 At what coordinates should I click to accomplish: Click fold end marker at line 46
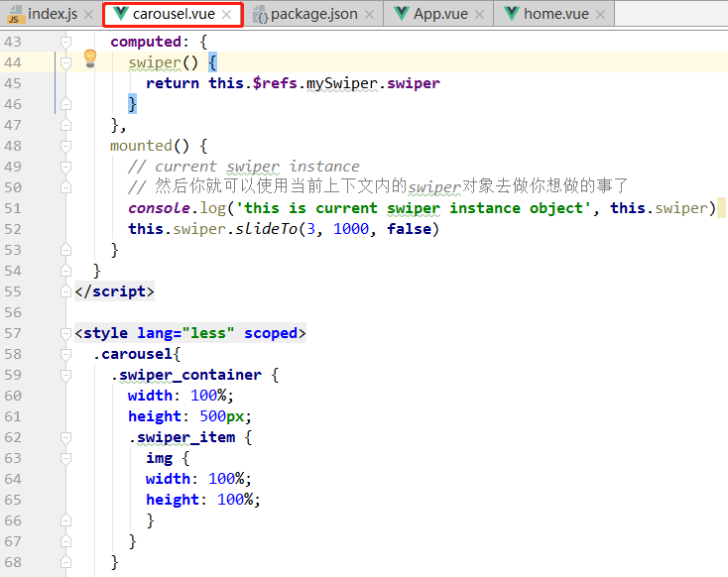[x=65, y=104]
